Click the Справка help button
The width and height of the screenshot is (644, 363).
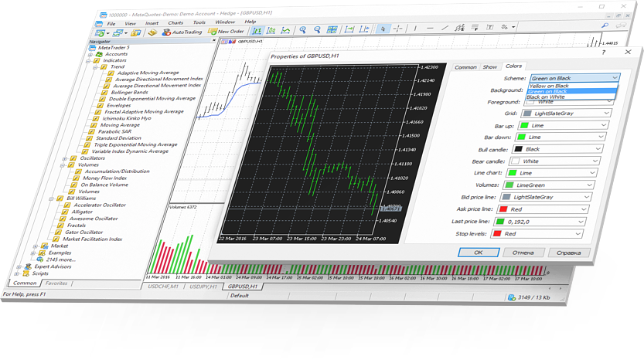pyautogui.click(x=568, y=253)
